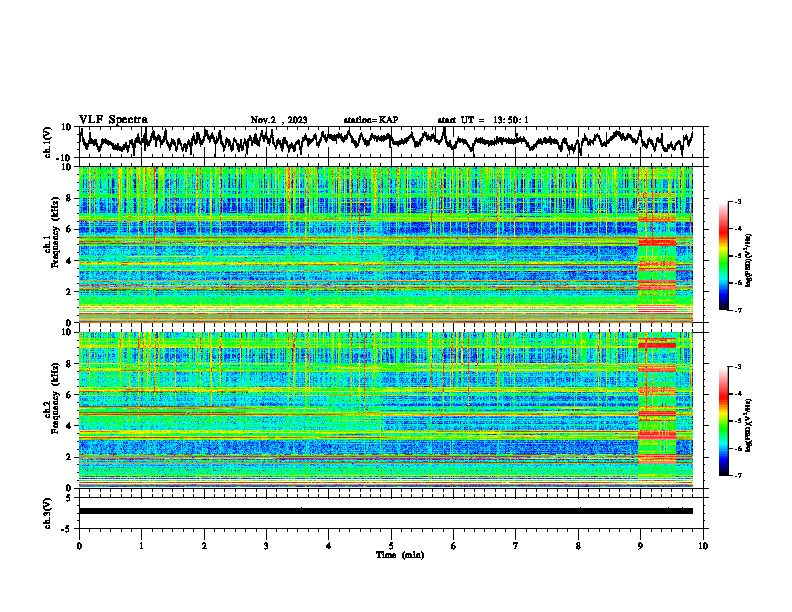Click tick label 4 on the Time axis
The image size is (792, 612).
(x=329, y=546)
